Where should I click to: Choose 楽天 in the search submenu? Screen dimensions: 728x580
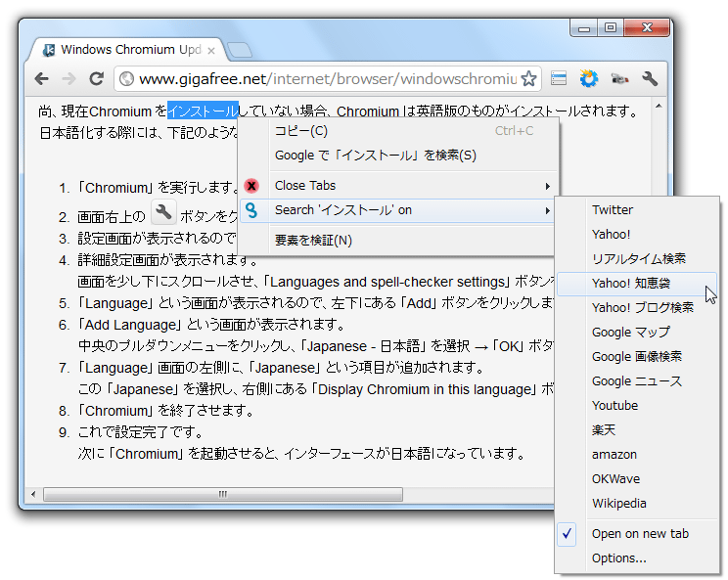tap(637, 430)
